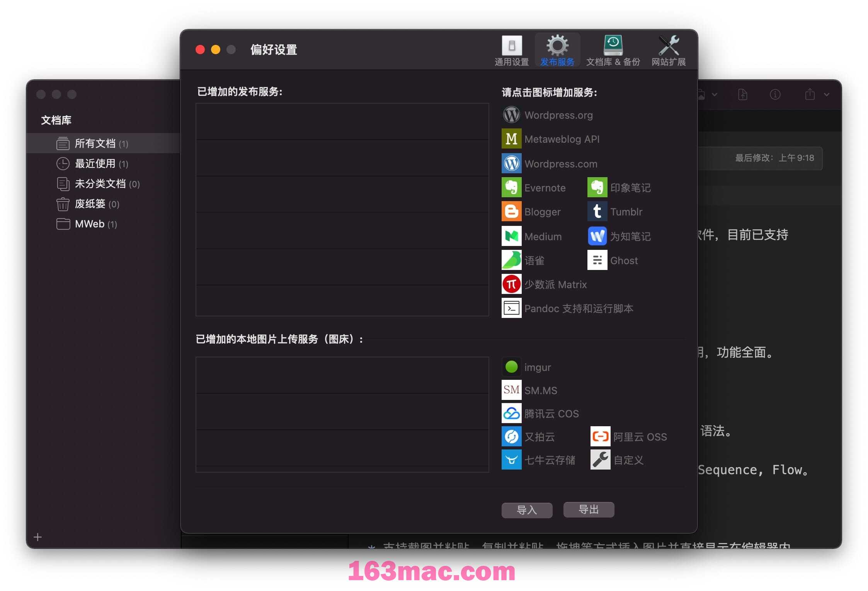The image size is (868, 591).
Task: Select 最近使用 in the library sidebar
Action: click(x=103, y=164)
